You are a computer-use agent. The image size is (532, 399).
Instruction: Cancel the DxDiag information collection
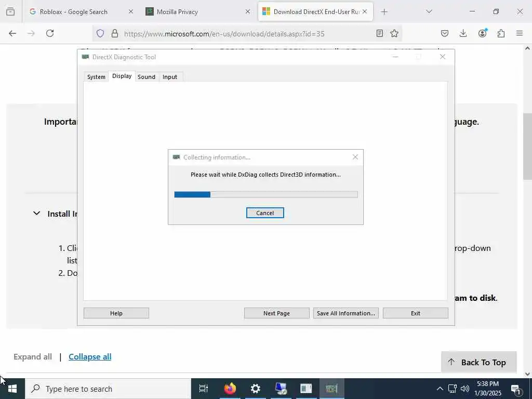265,212
